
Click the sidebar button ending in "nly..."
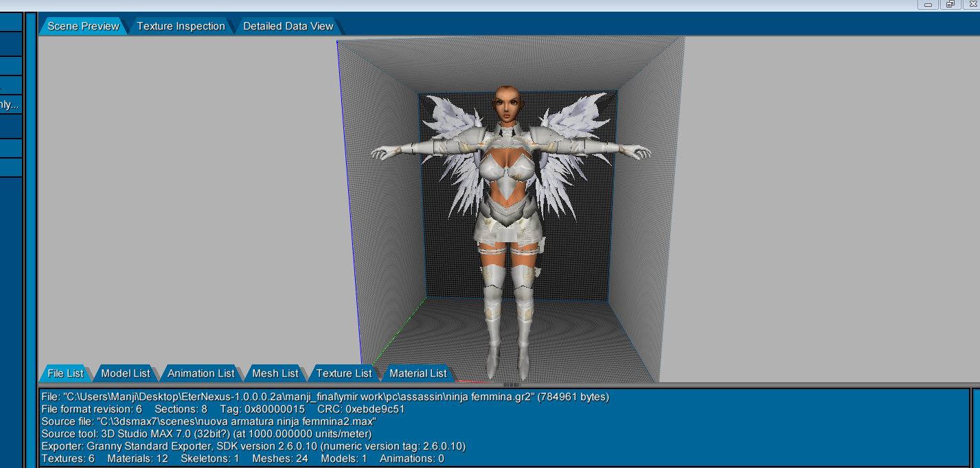point(10,105)
